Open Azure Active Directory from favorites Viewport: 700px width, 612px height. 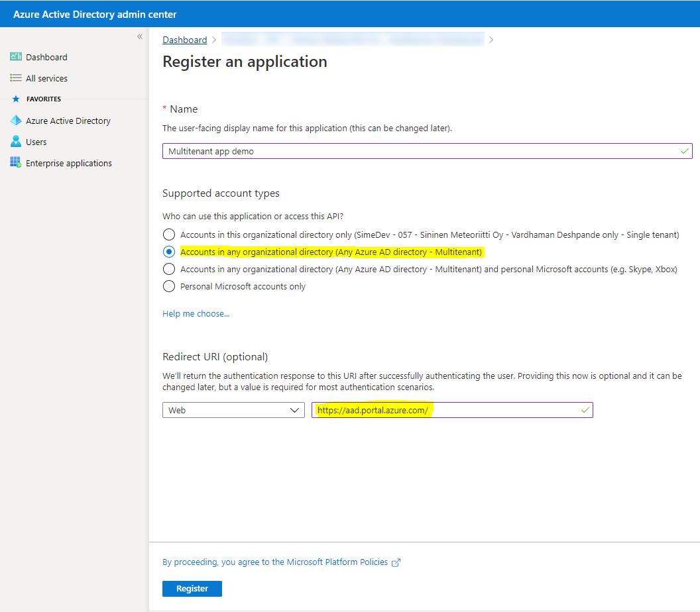pos(68,121)
